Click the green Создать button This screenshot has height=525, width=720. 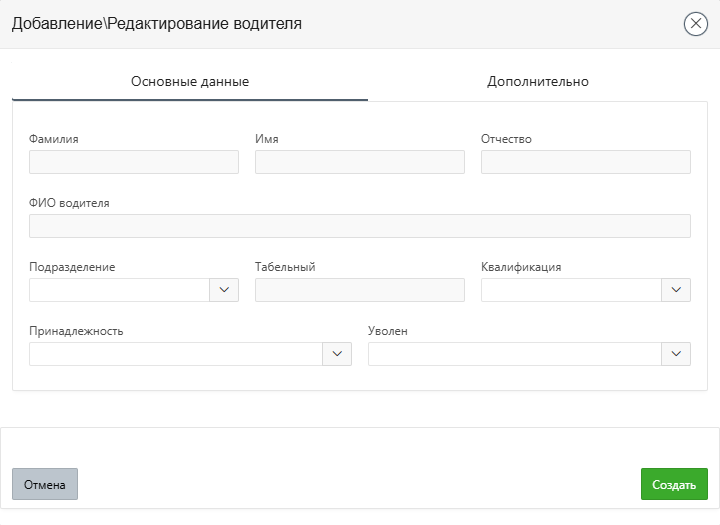click(674, 484)
